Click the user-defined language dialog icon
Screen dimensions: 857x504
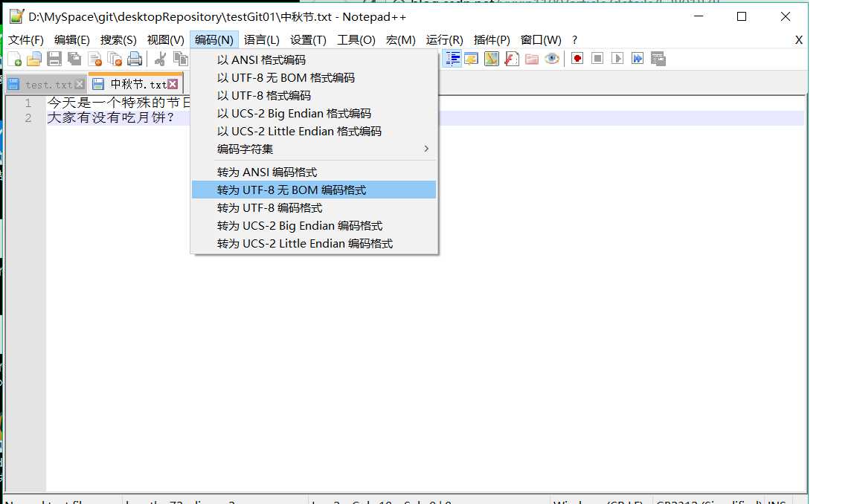[471, 59]
